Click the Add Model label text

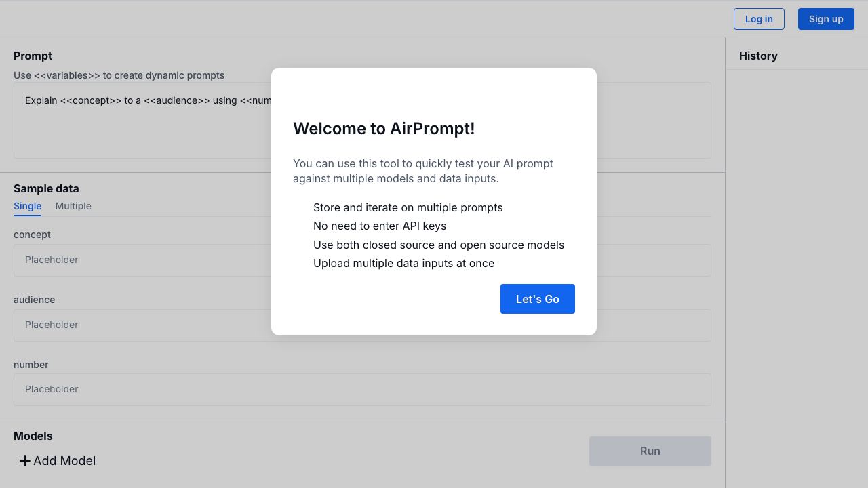(x=64, y=461)
